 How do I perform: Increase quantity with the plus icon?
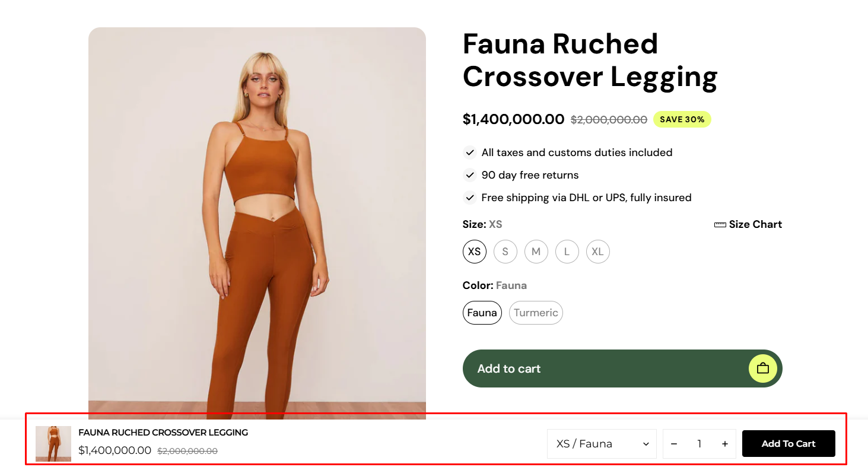pos(725,444)
